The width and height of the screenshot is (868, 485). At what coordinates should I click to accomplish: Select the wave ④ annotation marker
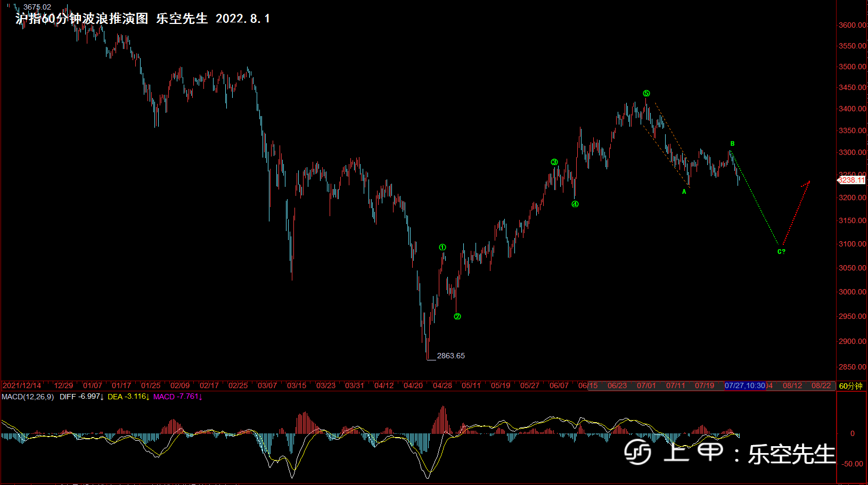[x=575, y=204]
